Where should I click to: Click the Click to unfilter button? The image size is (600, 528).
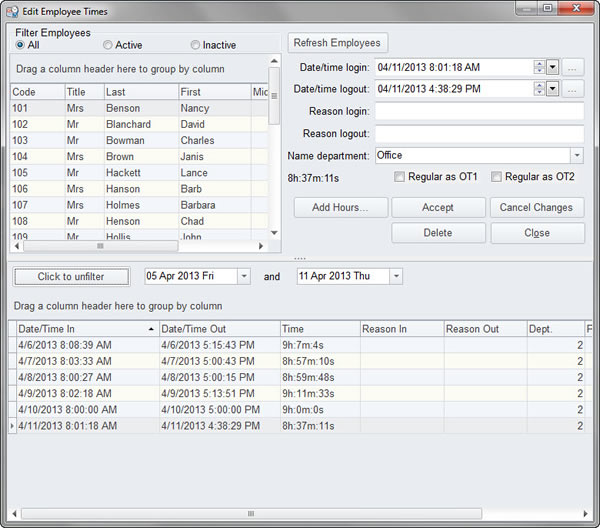point(70,276)
